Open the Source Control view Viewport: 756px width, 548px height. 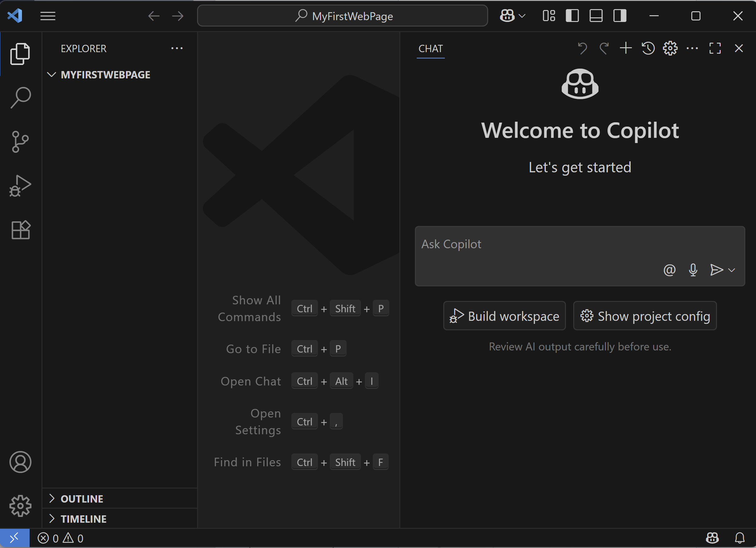pos(20,141)
